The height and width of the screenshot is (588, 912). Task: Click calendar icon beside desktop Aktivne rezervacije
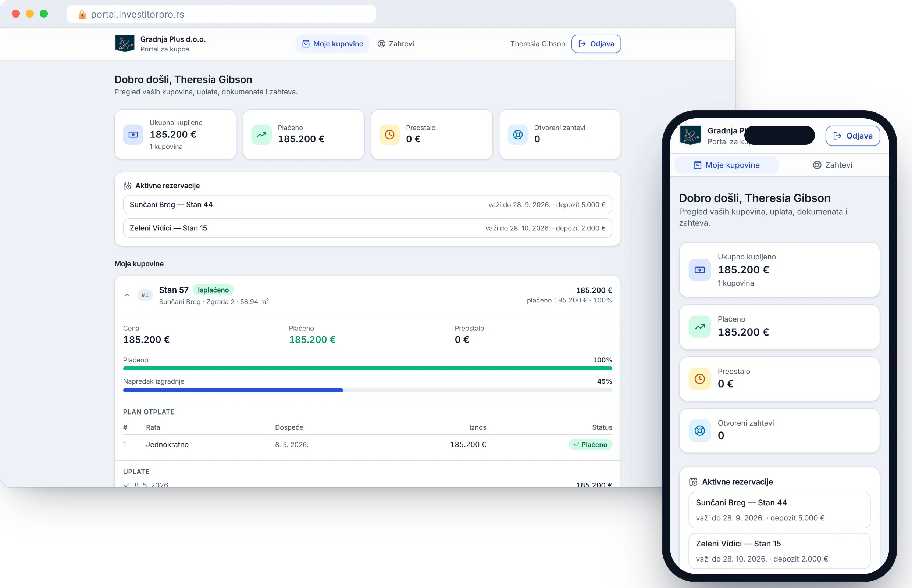click(127, 186)
